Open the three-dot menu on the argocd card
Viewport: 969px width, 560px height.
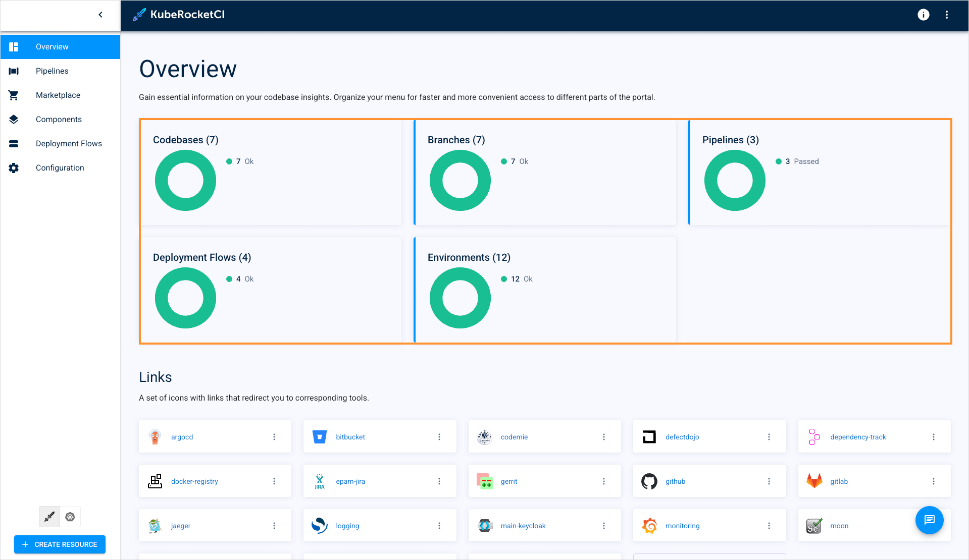274,436
